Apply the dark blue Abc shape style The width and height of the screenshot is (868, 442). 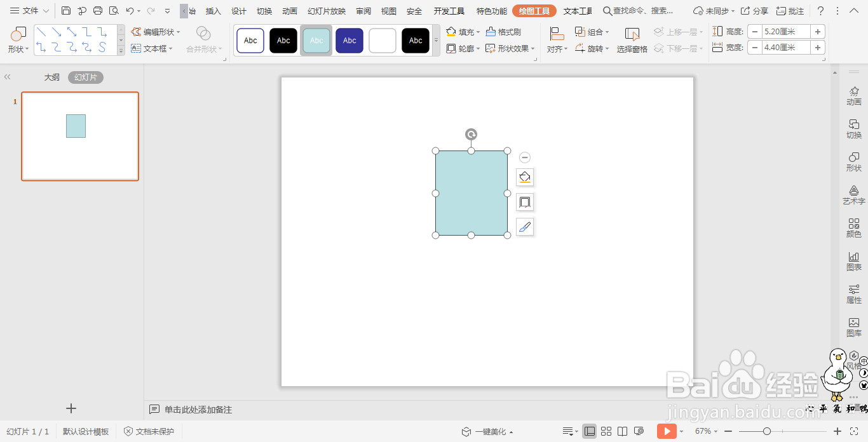coord(349,41)
